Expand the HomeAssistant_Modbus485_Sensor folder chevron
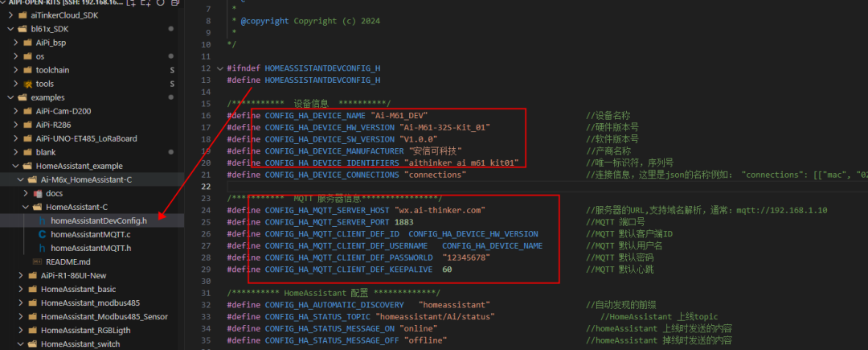868x350 pixels. pos(20,317)
